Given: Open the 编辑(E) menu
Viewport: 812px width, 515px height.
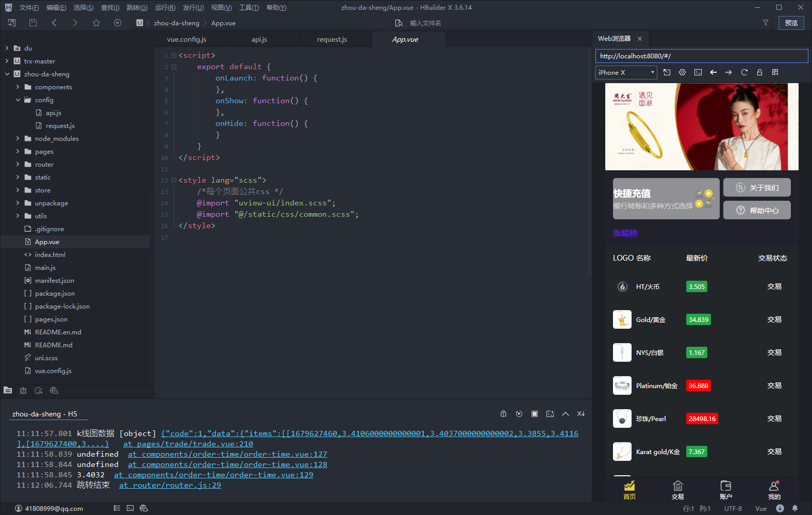Looking at the screenshot, I should (56, 8).
